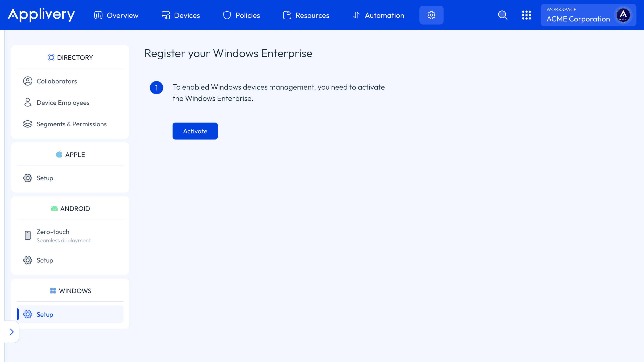Image resolution: width=644 pixels, height=362 pixels.
Task: Click the Windows logo in the sidebar
Action: point(53,291)
